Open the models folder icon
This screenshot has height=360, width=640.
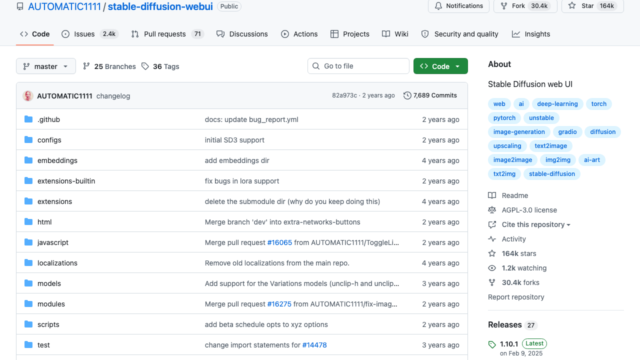click(x=28, y=283)
